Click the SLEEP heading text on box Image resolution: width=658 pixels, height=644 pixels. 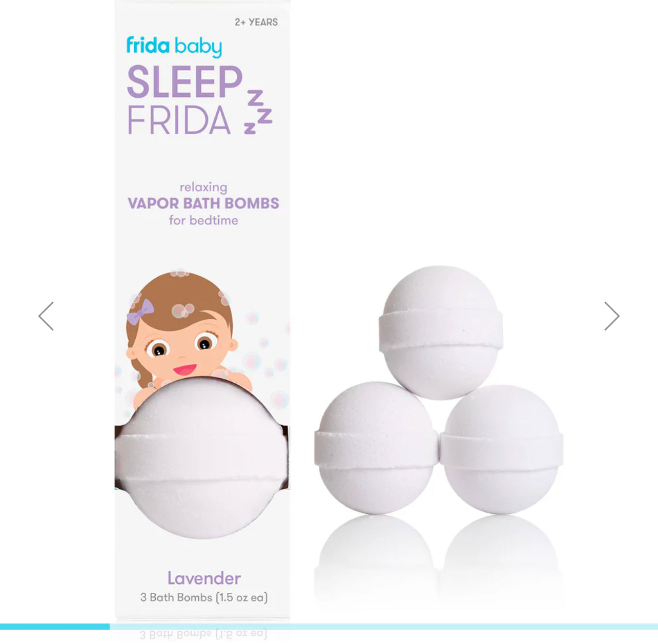coord(185,82)
